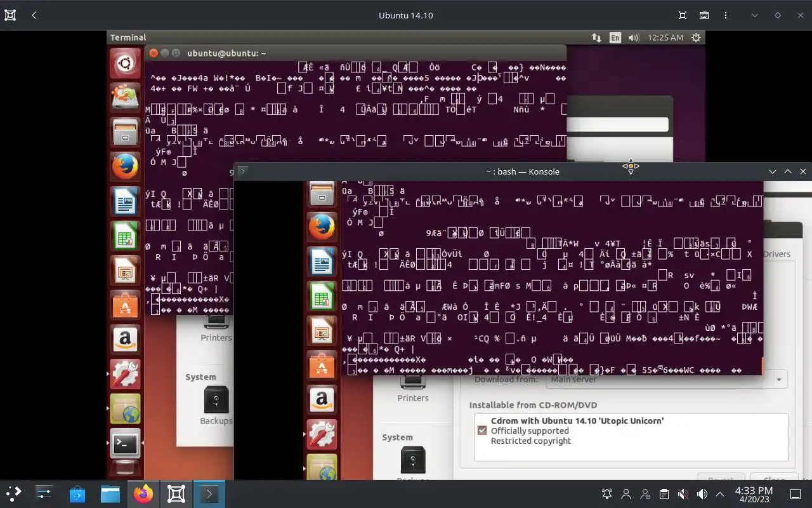Launch Firefox from the leftmost Ubuntu launcher
This screenshot has width=812, height=508.
[x=125, y=166]
